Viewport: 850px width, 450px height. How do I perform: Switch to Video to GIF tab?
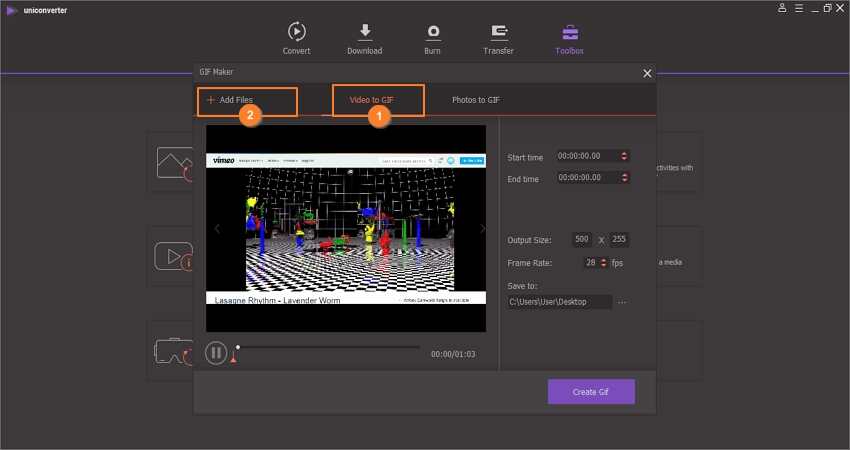pos(378,100)
